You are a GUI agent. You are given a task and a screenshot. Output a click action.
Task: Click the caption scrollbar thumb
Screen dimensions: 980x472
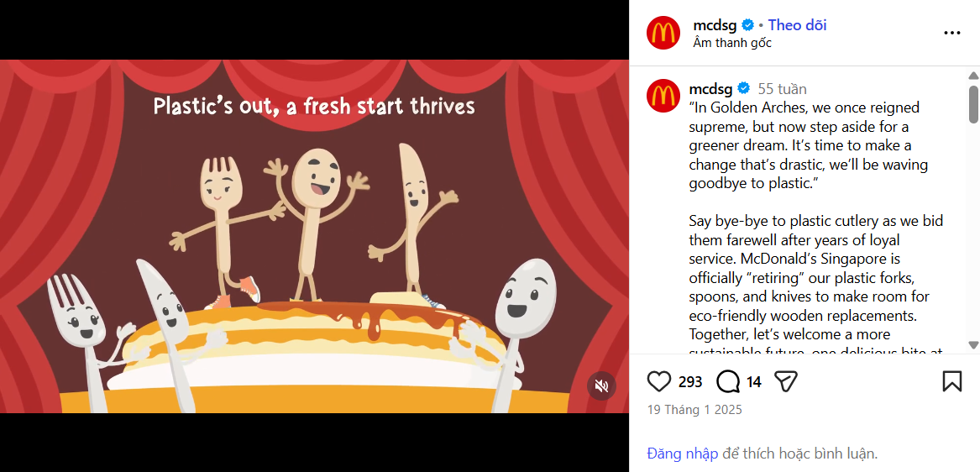[x=973, y=104]
